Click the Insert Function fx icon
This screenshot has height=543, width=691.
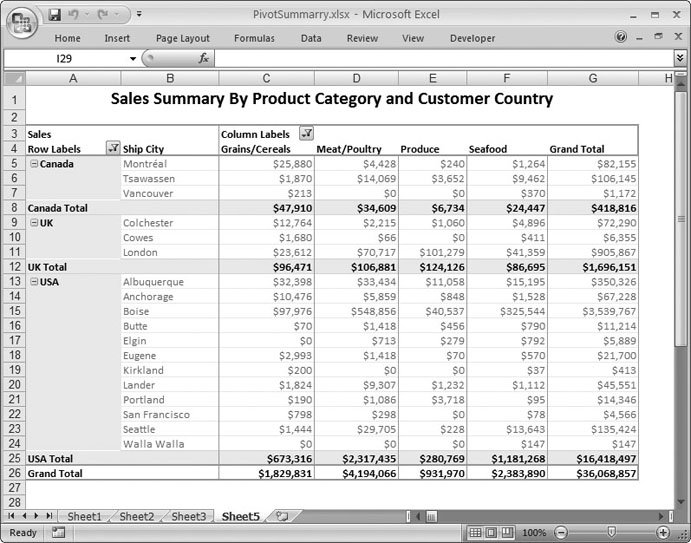[x=204, y=59]
